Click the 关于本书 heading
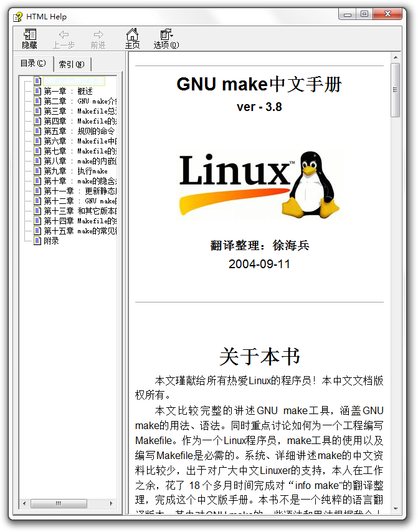This screenshot has width=418, height=532. tap(259, 356)
